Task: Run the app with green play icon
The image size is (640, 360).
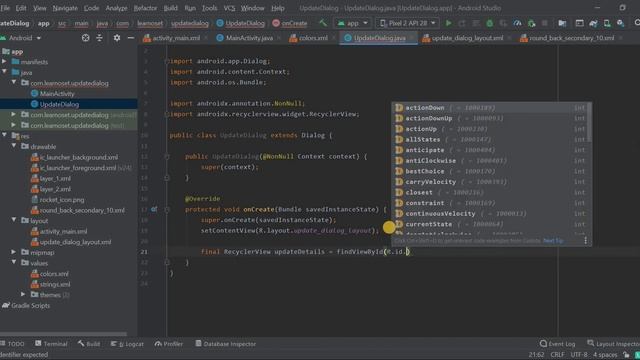Action: tap(449, 23)
